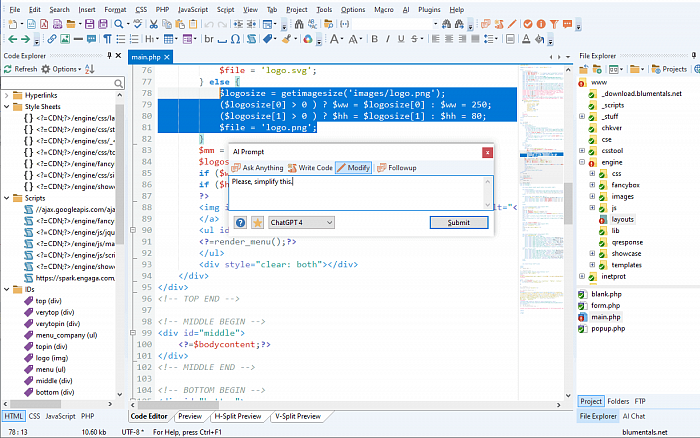Click the Bold formatting icon
This screenshot has width=700, height=438.
(x=374, y=39)
